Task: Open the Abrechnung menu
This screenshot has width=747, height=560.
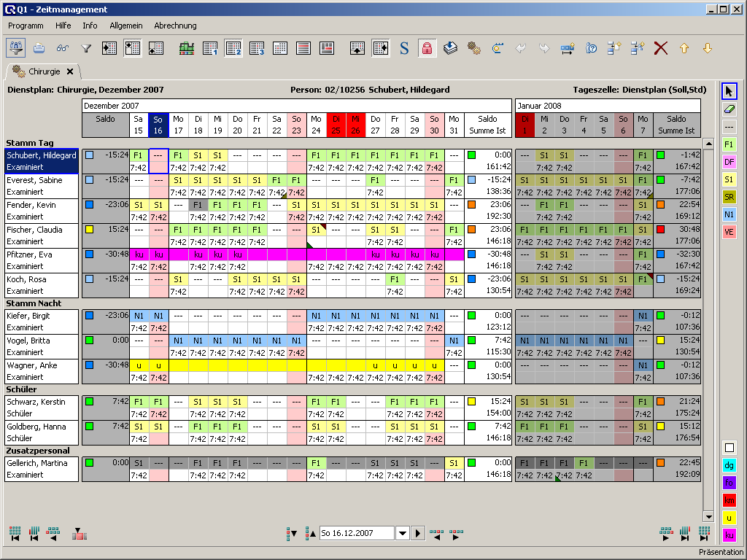Action: pos(175,26)
